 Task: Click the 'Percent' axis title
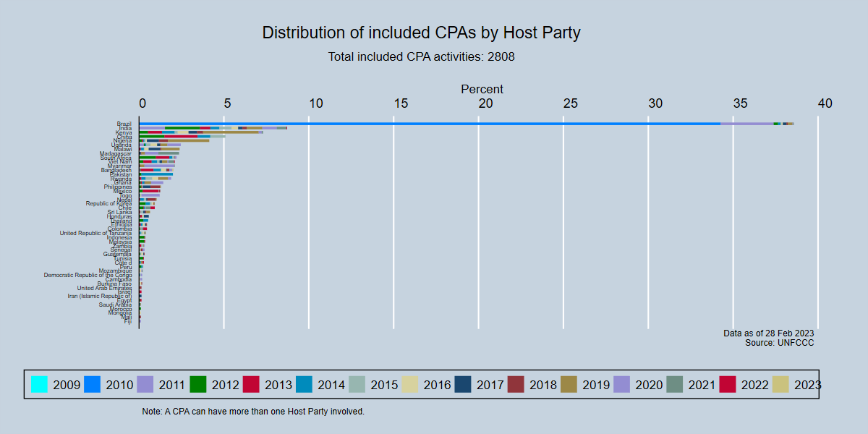click(x=482, y=89)
